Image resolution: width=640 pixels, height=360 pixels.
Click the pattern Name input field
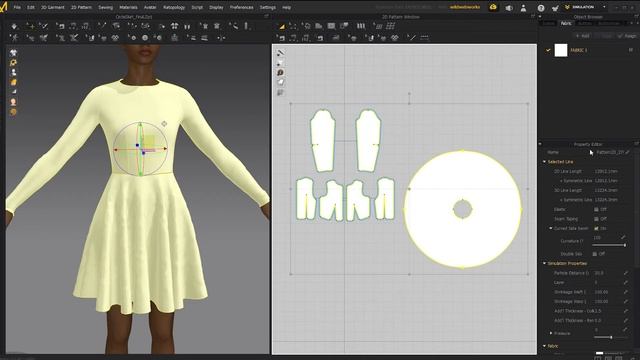point(610,152)
